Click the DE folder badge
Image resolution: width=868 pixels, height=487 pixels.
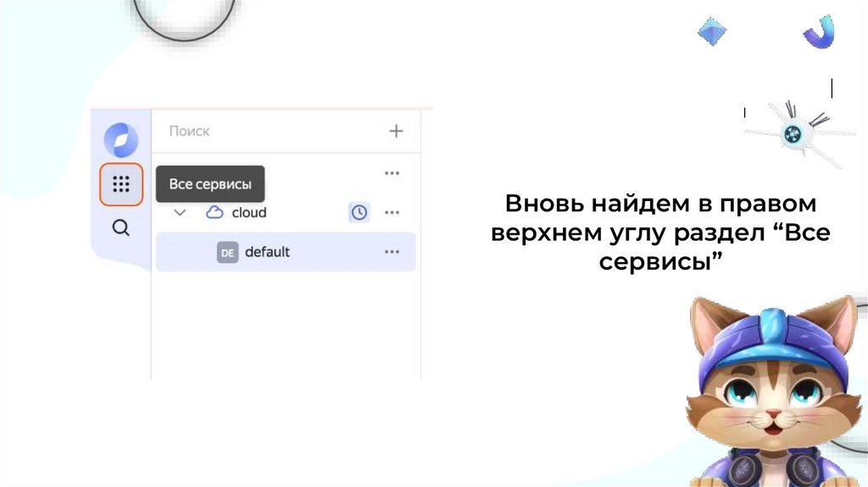pos(227,252)
